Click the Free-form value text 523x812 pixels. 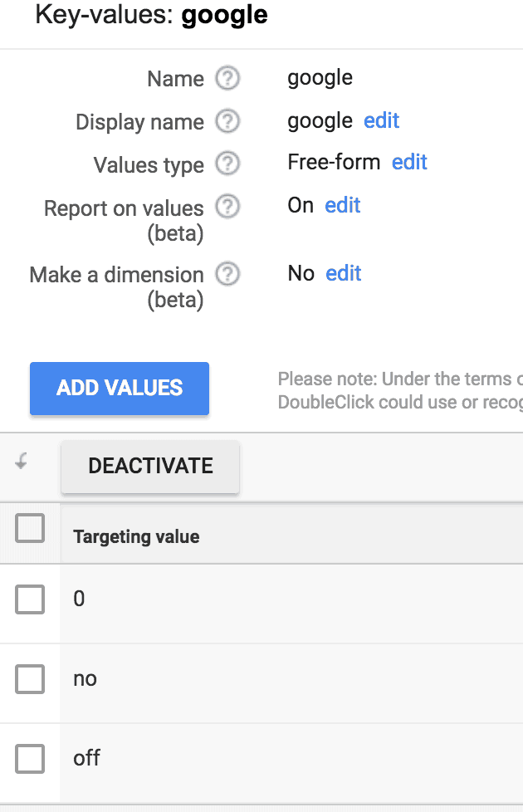pos(334,162)
